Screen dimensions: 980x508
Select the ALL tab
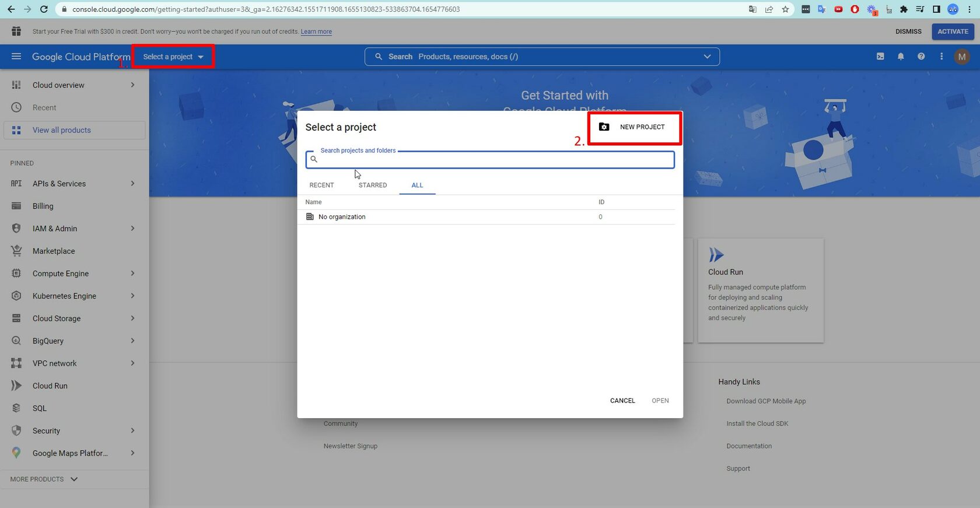[x=417, y=185]
